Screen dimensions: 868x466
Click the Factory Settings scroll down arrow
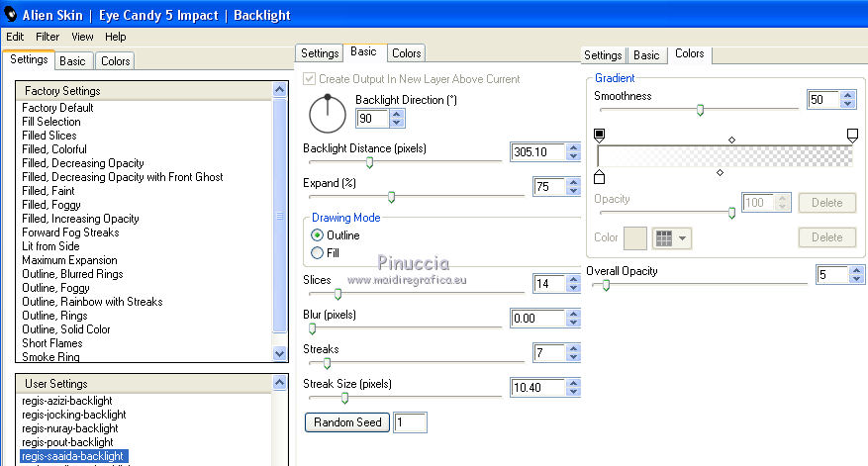(x=279, y=353)
